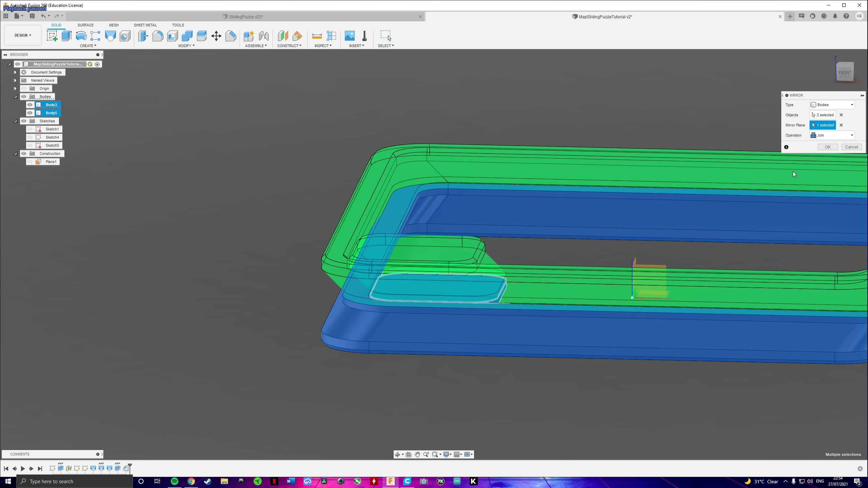Image resolution: width=868 pixels, height=488 pixels.
Task: Open the Type dropdown in Mirror dialog
Action: click(832, 104)
